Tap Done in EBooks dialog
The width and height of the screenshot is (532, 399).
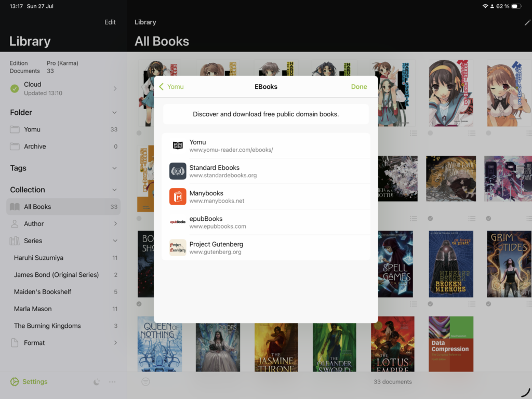359,87
